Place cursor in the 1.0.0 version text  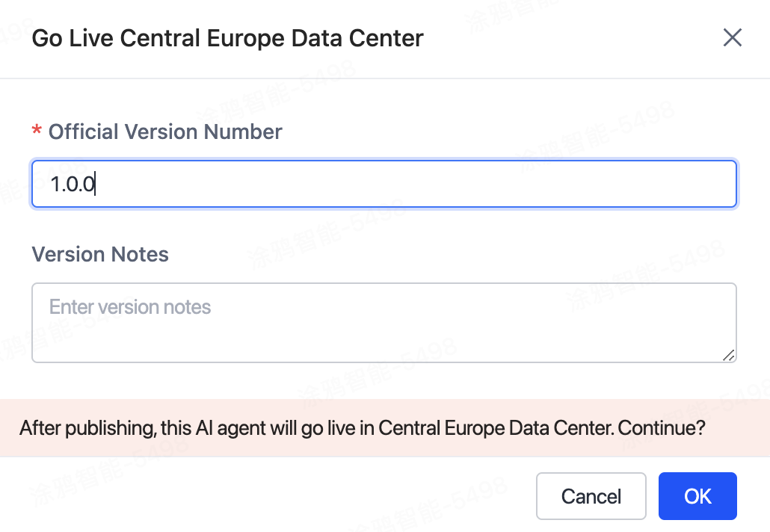pyautogui.click(x=73, y=184)
